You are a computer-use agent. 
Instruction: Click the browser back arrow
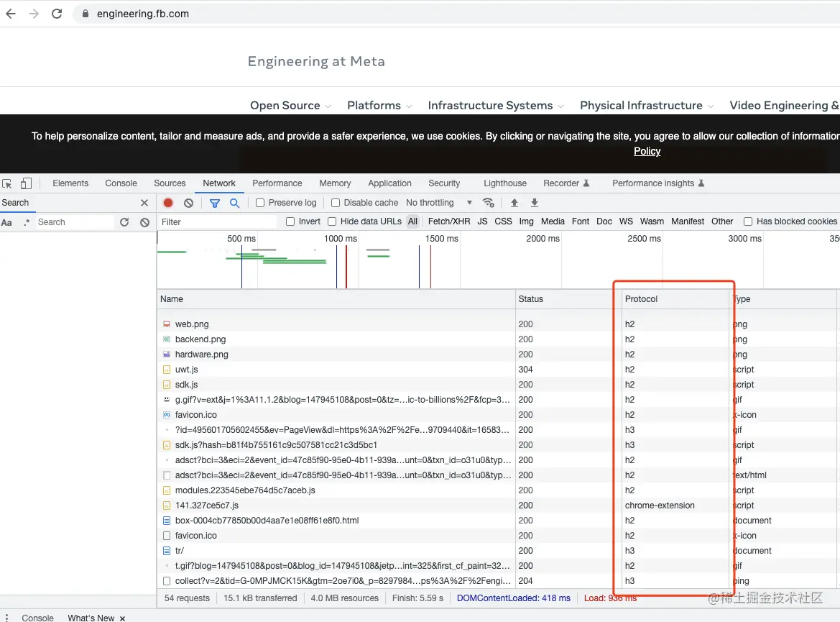point(11,14)
